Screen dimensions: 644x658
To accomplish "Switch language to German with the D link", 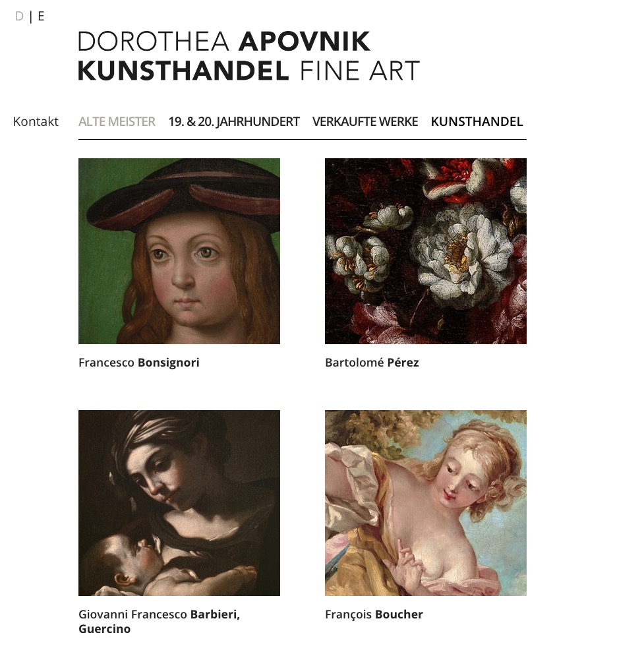I will tap(19, 16).
